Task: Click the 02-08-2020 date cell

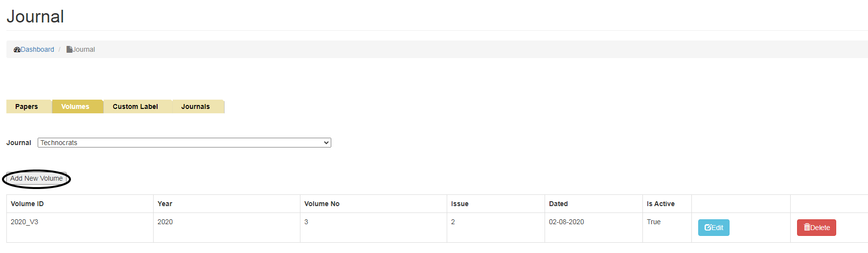Action: pyautogui.click(x=567, y=222)
